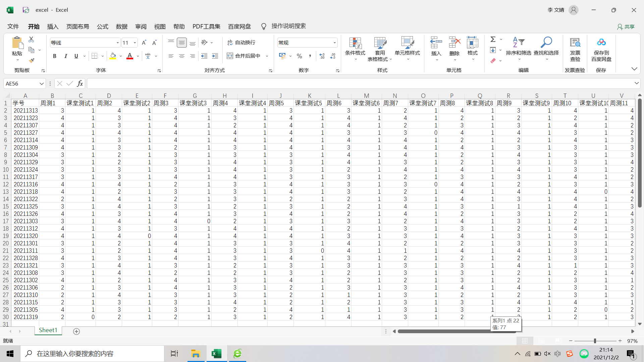Click the yellow fill color button
This screenshot has height=362, width=644.
click(x=113, y=56)
